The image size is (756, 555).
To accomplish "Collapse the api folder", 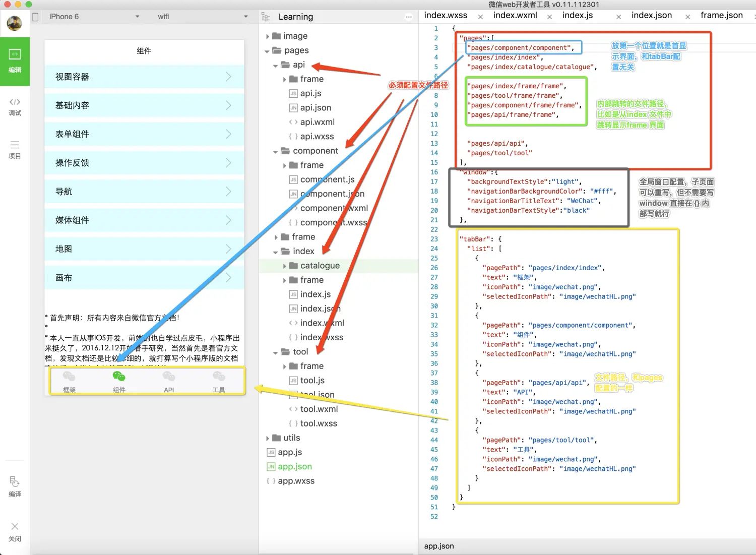I will [276, 66].
